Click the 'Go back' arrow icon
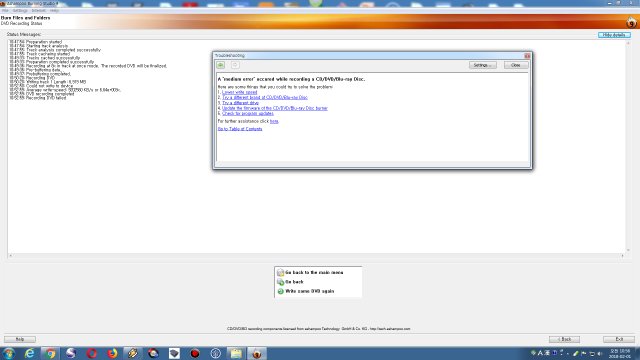Image resolution: width=640 pixels, height=360 pixels. point(280,282)
